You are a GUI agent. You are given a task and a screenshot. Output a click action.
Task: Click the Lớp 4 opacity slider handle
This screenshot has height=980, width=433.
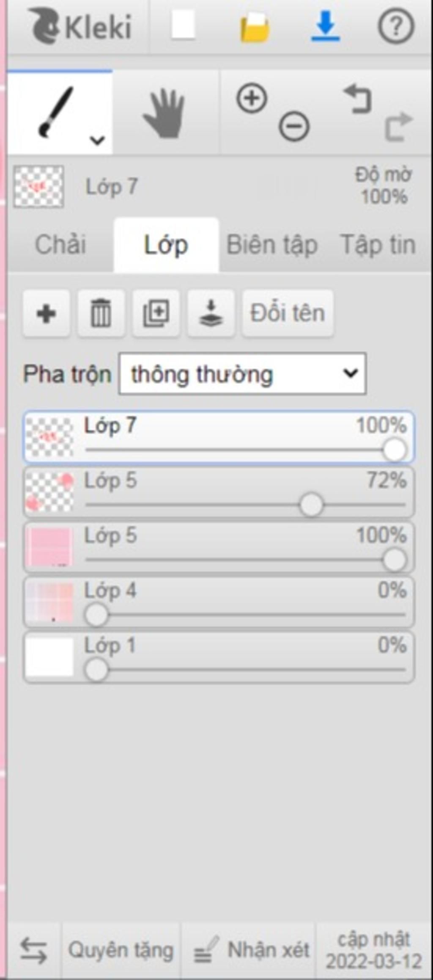click(96, 614)
